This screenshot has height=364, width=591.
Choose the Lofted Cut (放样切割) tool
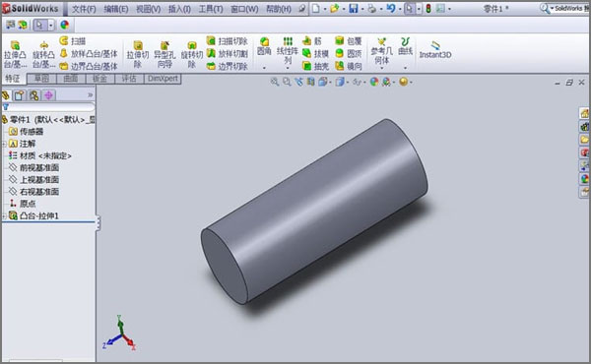point(227,53)
